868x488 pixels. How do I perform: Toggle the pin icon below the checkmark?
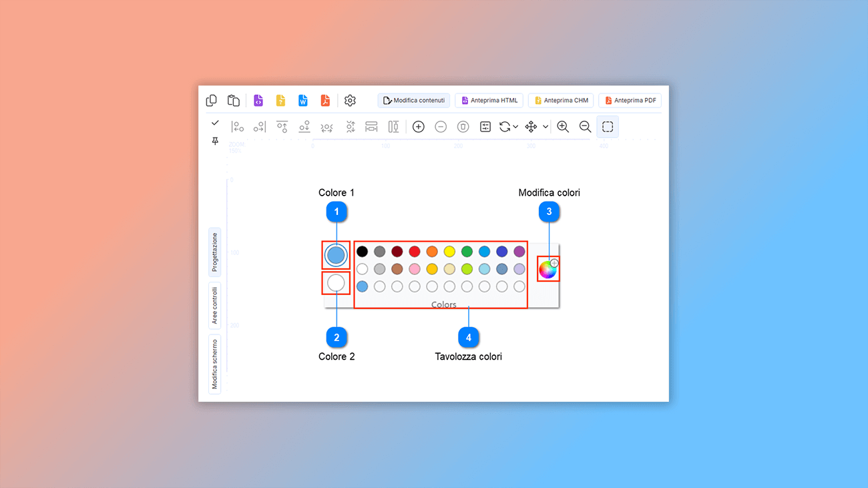tap(215, 141)
